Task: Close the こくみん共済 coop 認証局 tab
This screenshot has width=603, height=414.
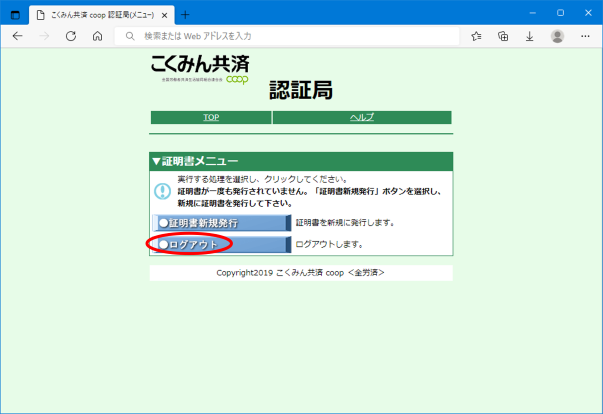Action: pyautogui.click(x=164, y=15)
